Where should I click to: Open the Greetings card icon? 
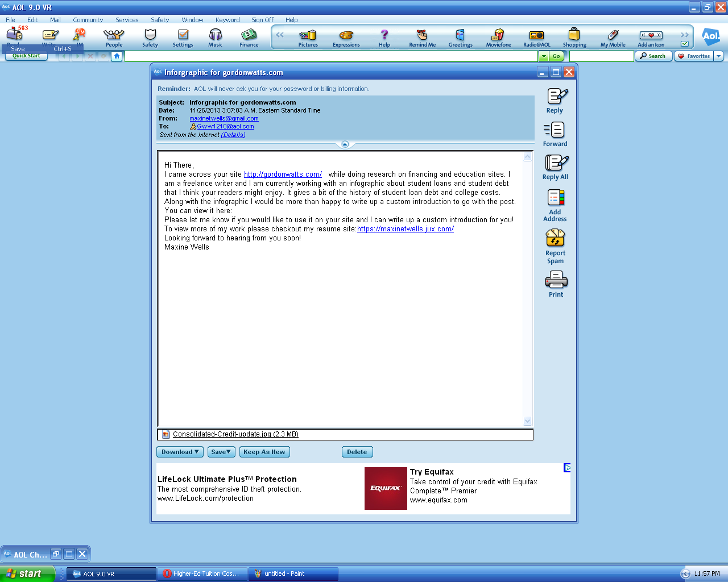461,38
